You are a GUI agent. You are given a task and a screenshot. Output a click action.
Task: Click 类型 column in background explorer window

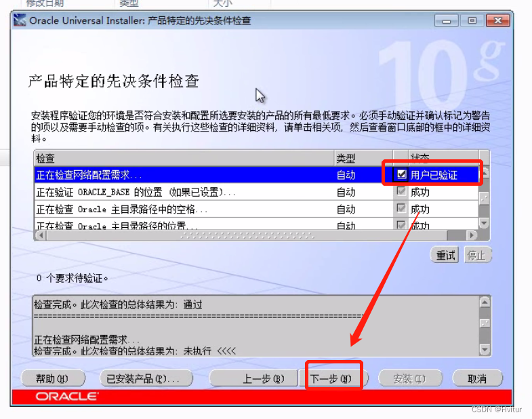click(129, 3)
